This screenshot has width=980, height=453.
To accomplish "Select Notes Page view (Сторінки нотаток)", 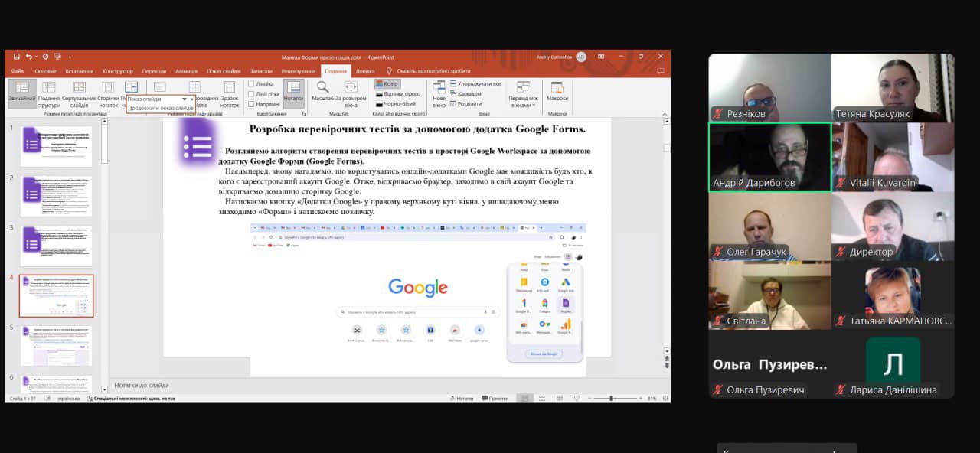I will [107, 92].
